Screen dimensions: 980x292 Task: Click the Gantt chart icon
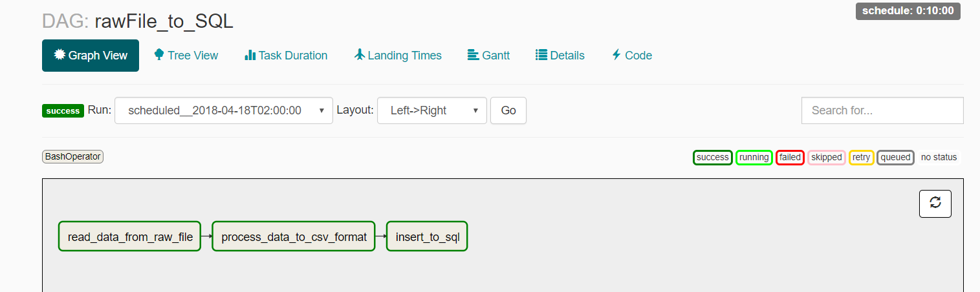click(473, 55)
